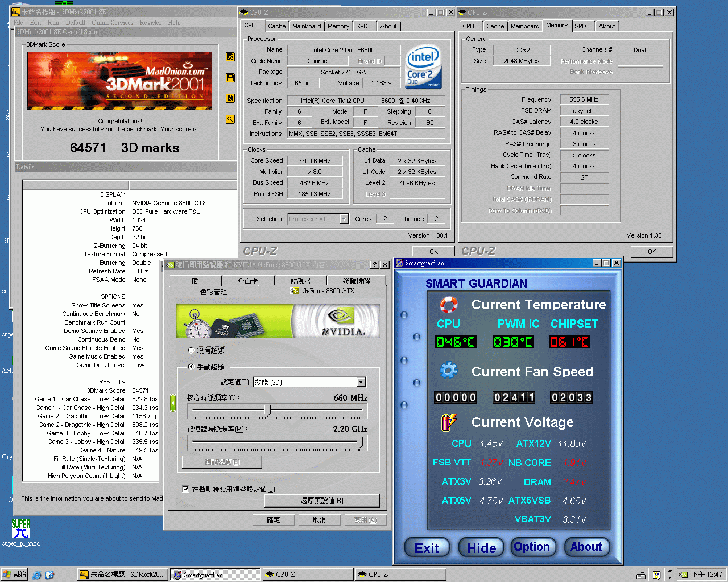
Task: Click the help question mark in NVIDIA dialog title bar
Action: [375, 265]
